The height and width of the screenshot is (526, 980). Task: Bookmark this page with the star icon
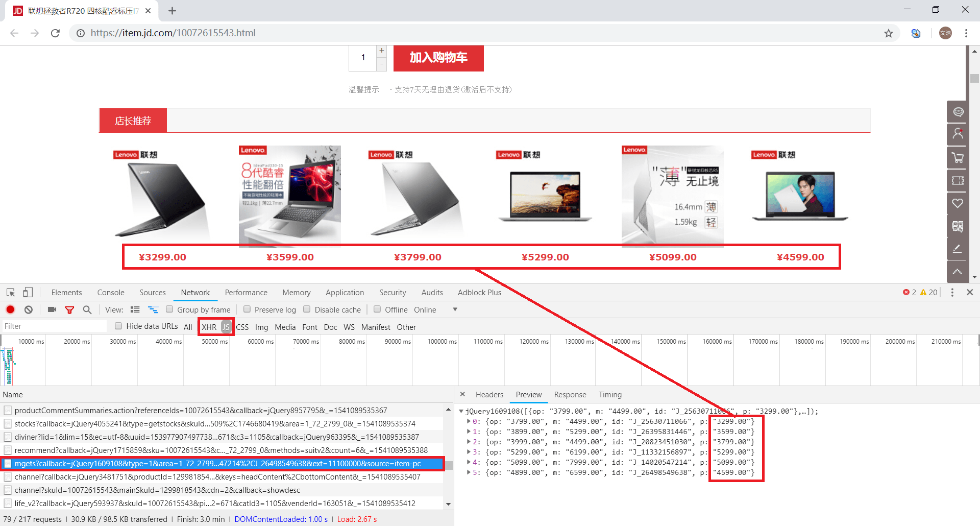(x=889, y=33)
